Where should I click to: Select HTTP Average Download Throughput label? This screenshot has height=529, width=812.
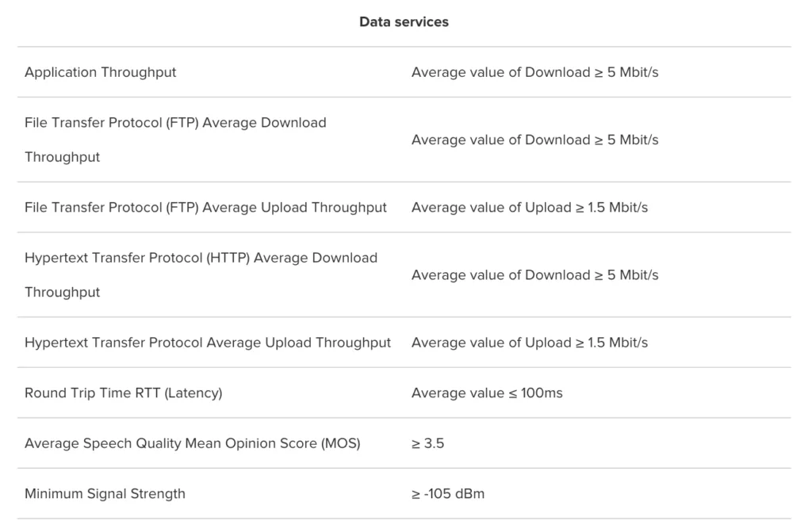(x=201, y=274)
